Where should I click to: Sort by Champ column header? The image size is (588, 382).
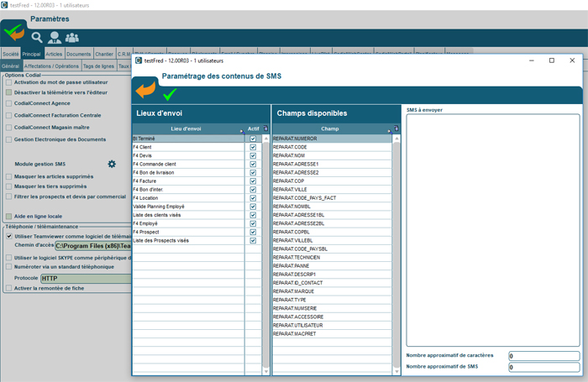pyautogui.click(x=330, y=129)
